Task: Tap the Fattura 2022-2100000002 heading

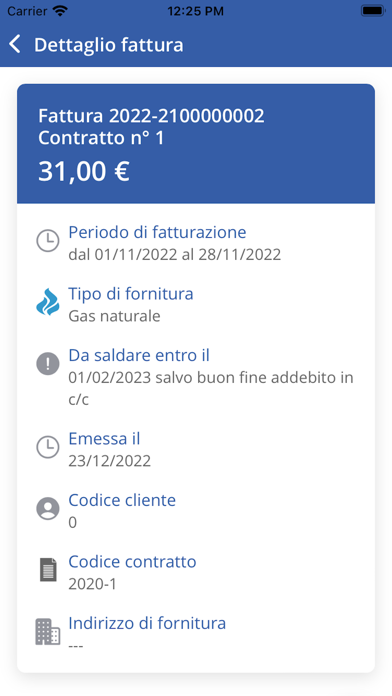Action: [151, 116]
